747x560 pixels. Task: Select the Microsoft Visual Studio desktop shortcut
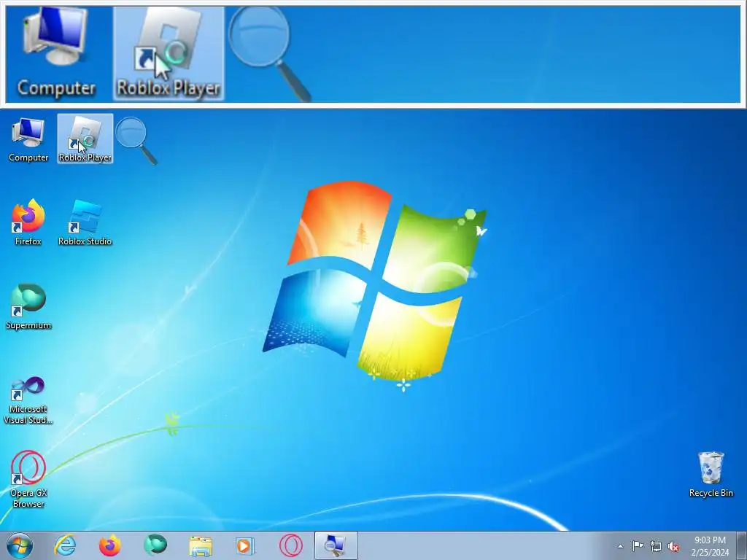coord(28,400)
